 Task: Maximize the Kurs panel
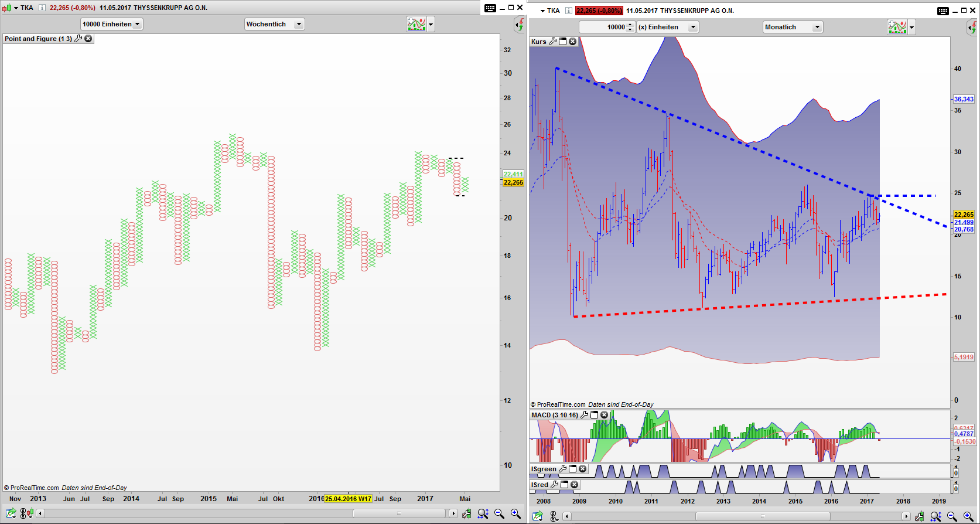563,42
